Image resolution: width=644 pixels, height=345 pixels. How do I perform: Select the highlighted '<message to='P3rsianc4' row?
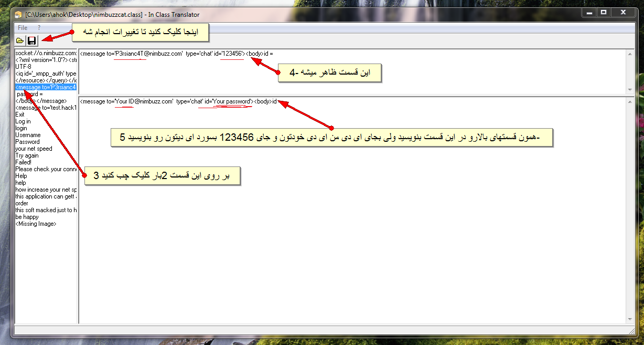[x=46, y=87]
